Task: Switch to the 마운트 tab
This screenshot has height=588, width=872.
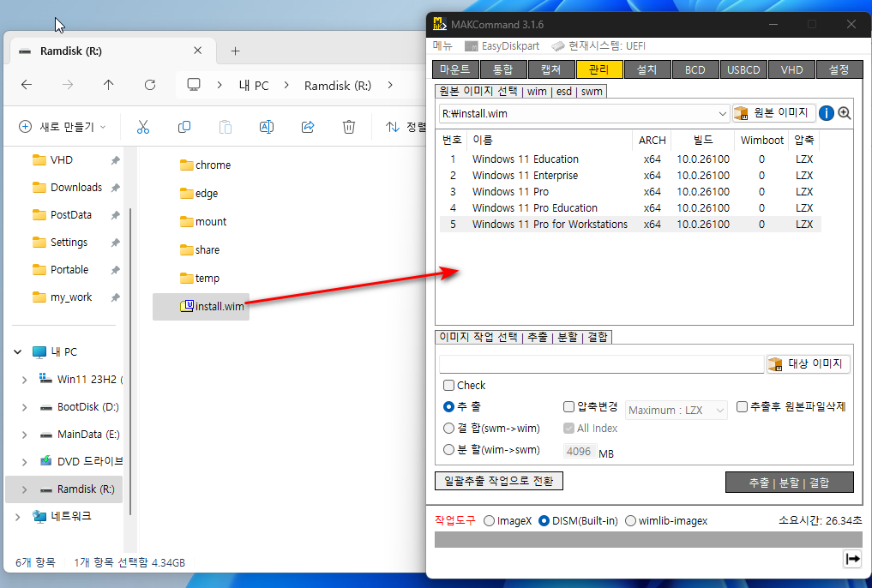Action: point(455,69)
